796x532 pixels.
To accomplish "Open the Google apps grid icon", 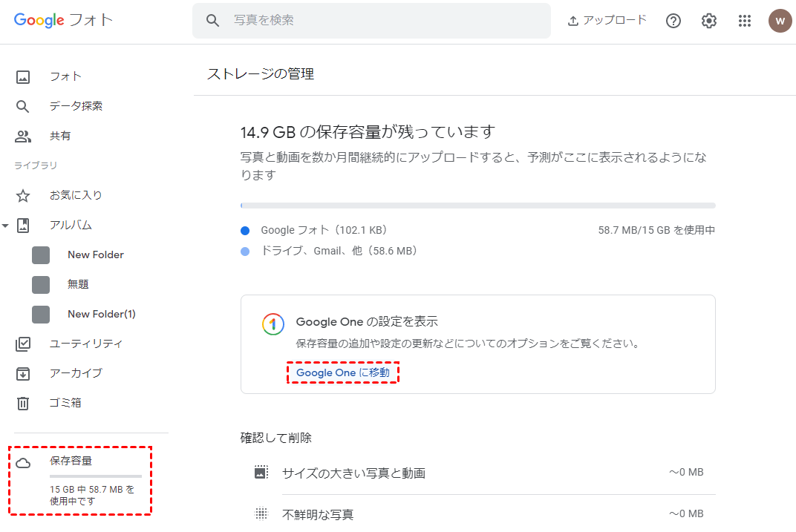I will tap(745, 21).
